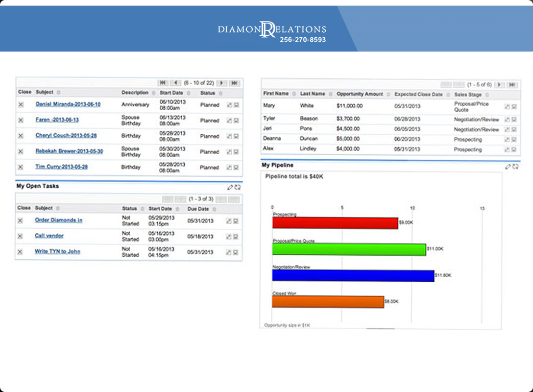Edit Mary White opportunity row

click(507, 107)
